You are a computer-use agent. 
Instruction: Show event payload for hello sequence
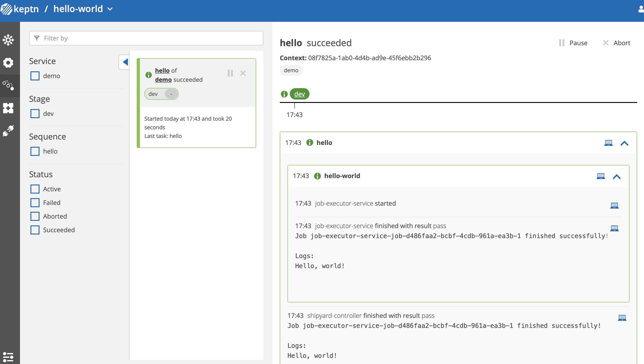coord(608,143)
